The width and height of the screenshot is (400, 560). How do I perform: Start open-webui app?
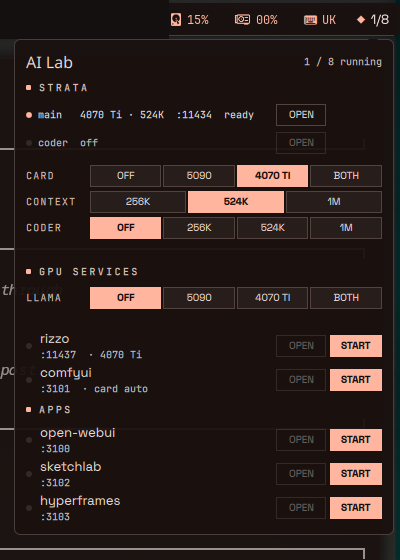(x=356, y=440)
